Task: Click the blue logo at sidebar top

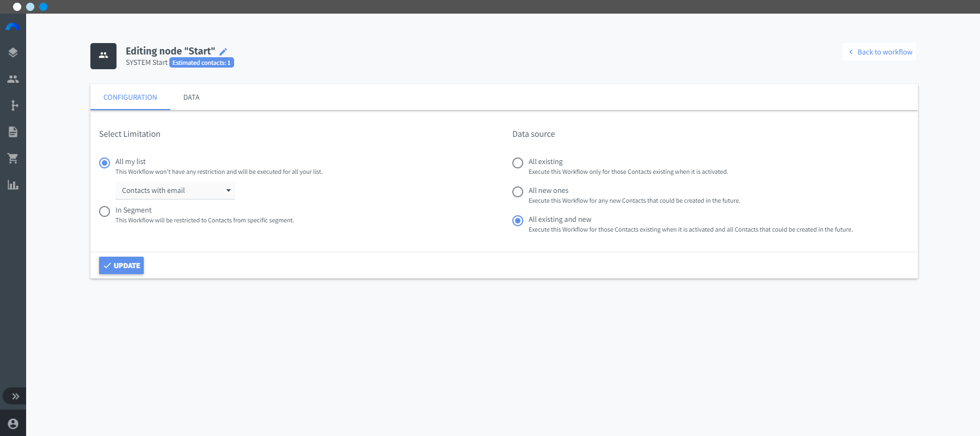Action: 13,27
